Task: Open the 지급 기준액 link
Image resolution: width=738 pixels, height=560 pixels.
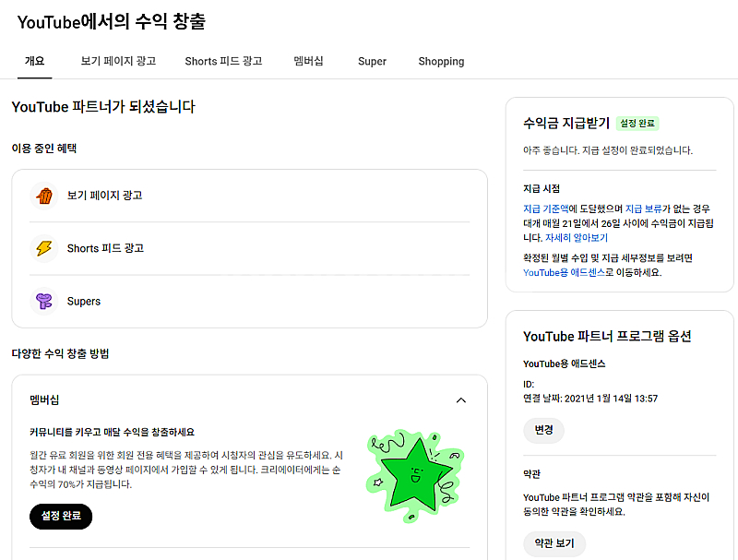Action: pyautogui.click(x=545, y=209)
